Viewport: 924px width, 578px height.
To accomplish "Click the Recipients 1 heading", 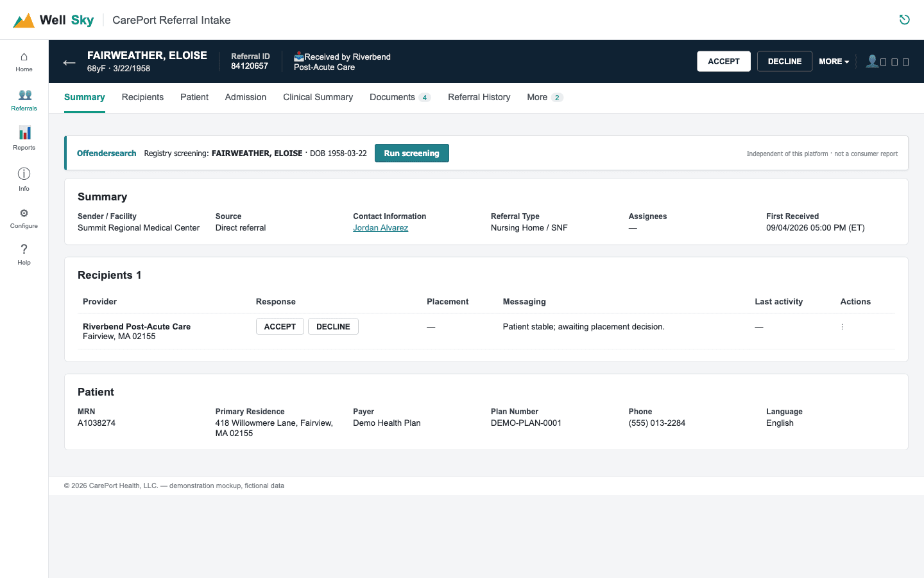I will click(x=110, y=276).
